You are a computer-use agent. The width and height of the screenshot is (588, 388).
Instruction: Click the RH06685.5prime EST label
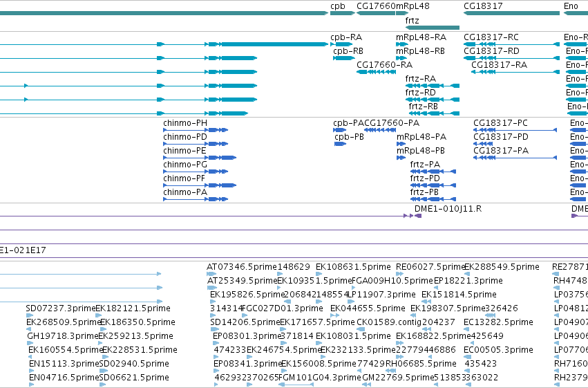(421, 364)
